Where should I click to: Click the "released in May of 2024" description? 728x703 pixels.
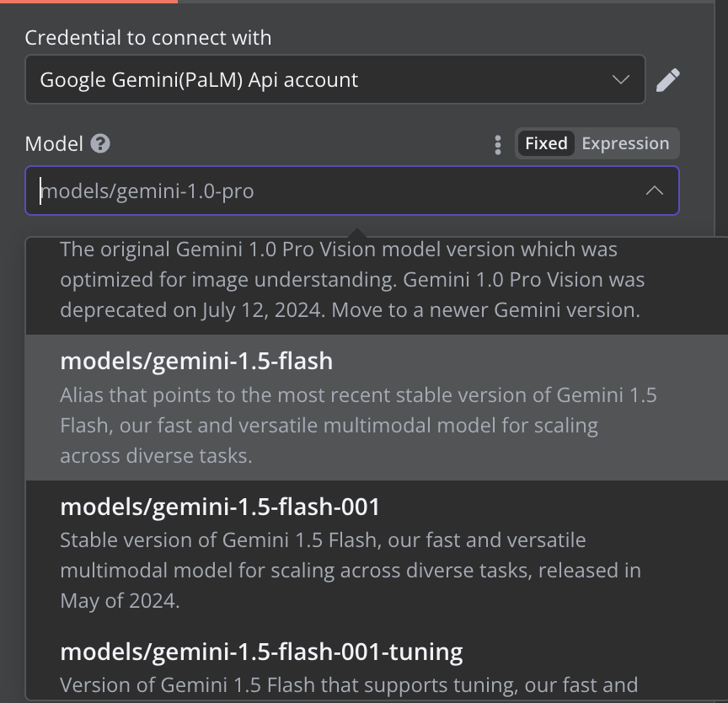(x=350, y=571)
